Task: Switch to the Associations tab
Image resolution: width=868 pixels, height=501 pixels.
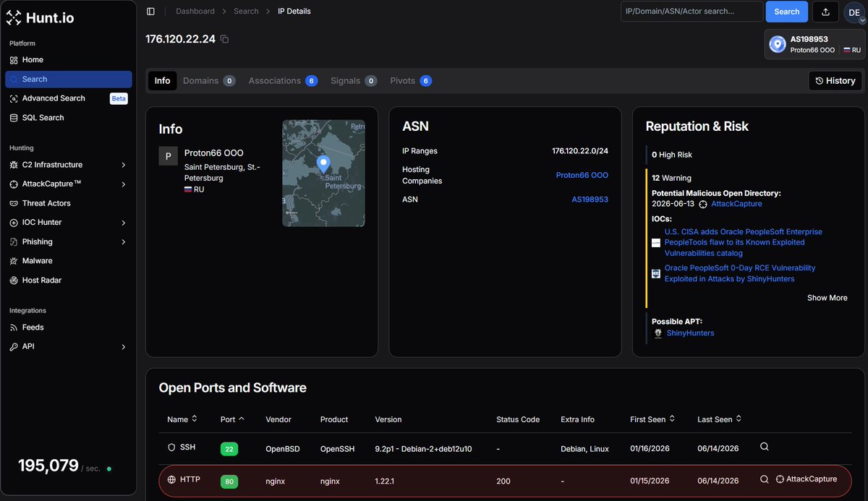Action: click(283, 81)
